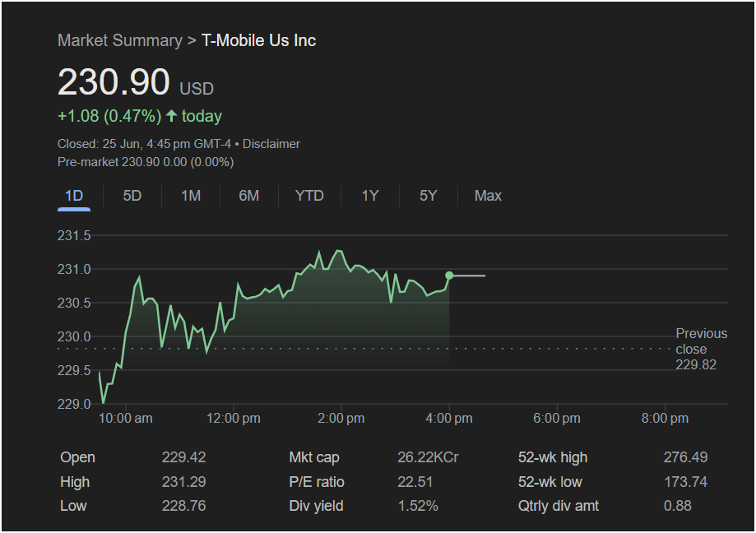This screenshot has width=756, height=533.
Task: Click the Closed: 25 Jun timestamp text
Action: [x=144, y=144]
